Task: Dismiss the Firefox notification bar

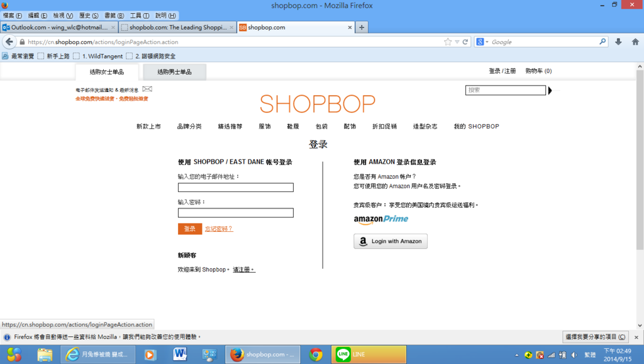Action: 636,338
